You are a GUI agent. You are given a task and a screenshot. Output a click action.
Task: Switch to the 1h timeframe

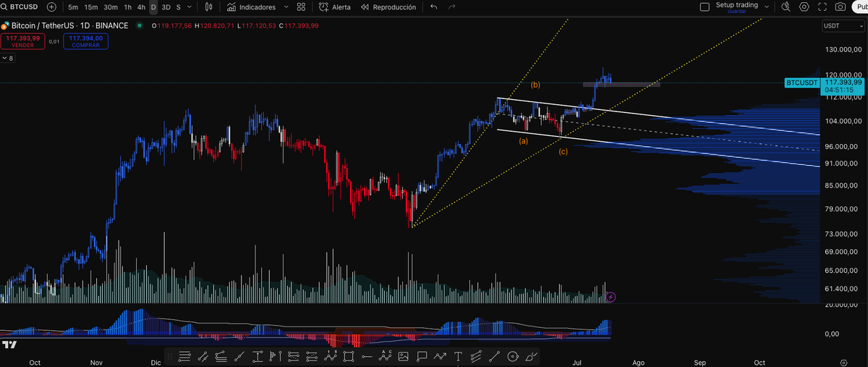tap(128, 7)
